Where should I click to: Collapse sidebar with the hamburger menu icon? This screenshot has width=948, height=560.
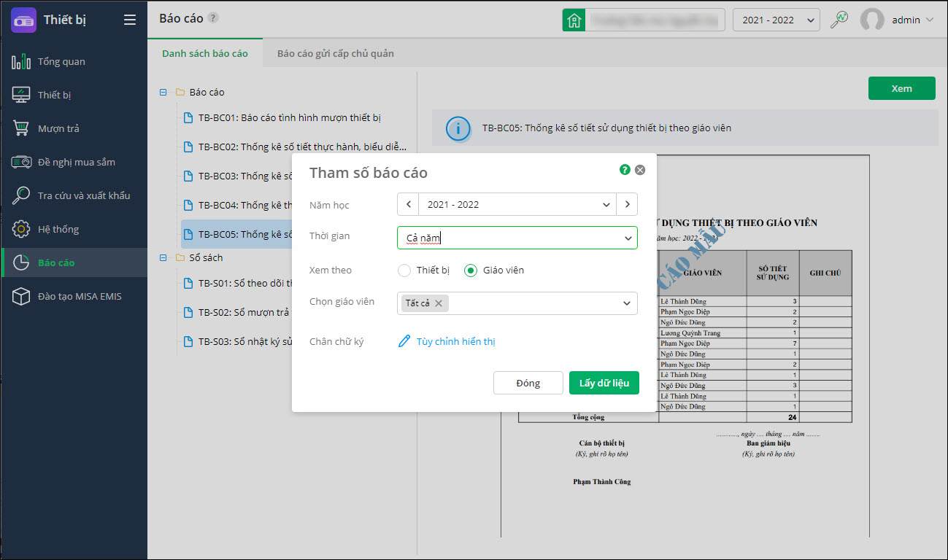(x=130, y=20)
